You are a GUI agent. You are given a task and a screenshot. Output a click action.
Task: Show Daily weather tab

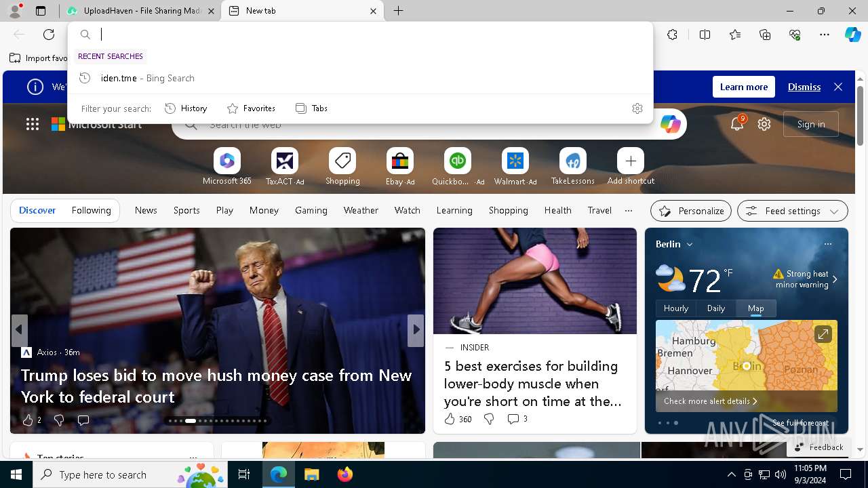click(x=716, y=308)
